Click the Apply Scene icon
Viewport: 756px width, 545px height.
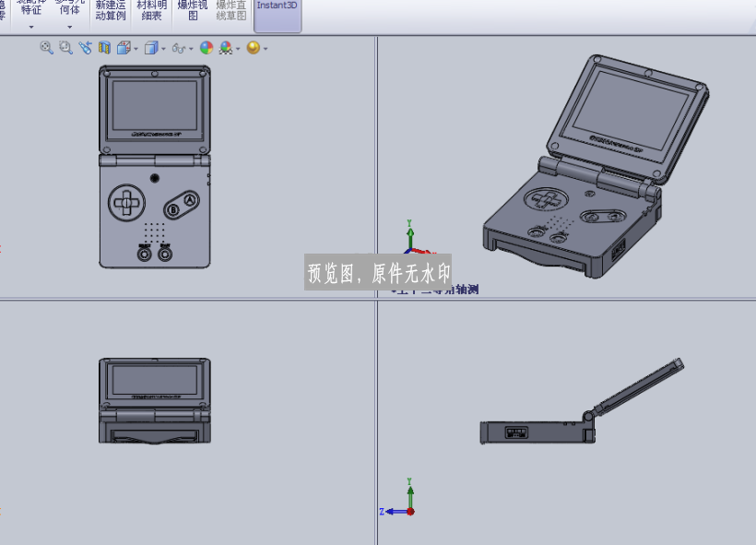(x=226, y=47)
